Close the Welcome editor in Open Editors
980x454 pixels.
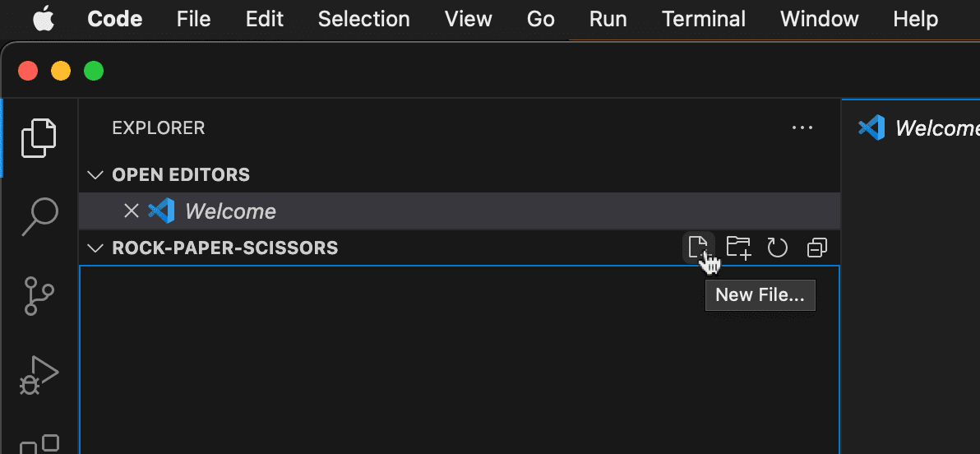point(131,211)
